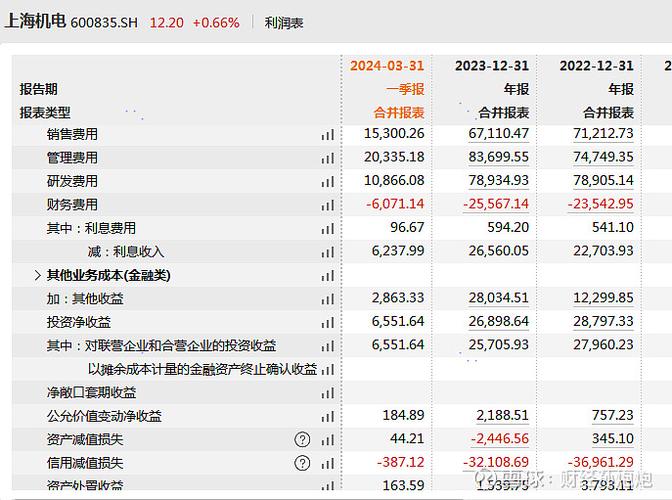Open chart icon for 对联营企业和合营企业的投资收益 row
This screenshot has width=672, height=500.
tap(327, 346)
